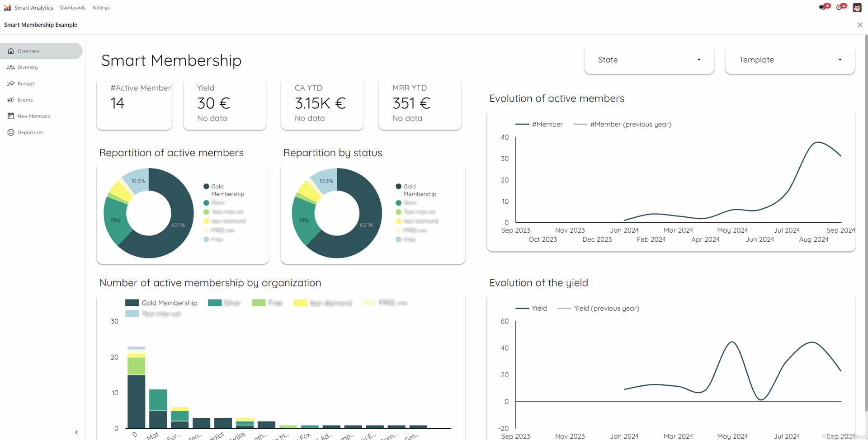The height and width of the screenshot is (440, 868).
Task: Open Departures via sad-face icon
Action: (x=11, y=132)
